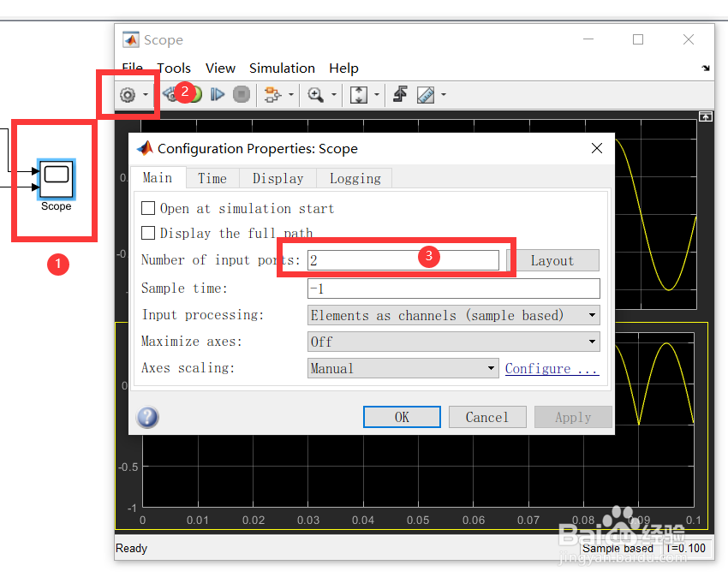Click the OK button
728x583 pixels.
[x=402, y=417]
